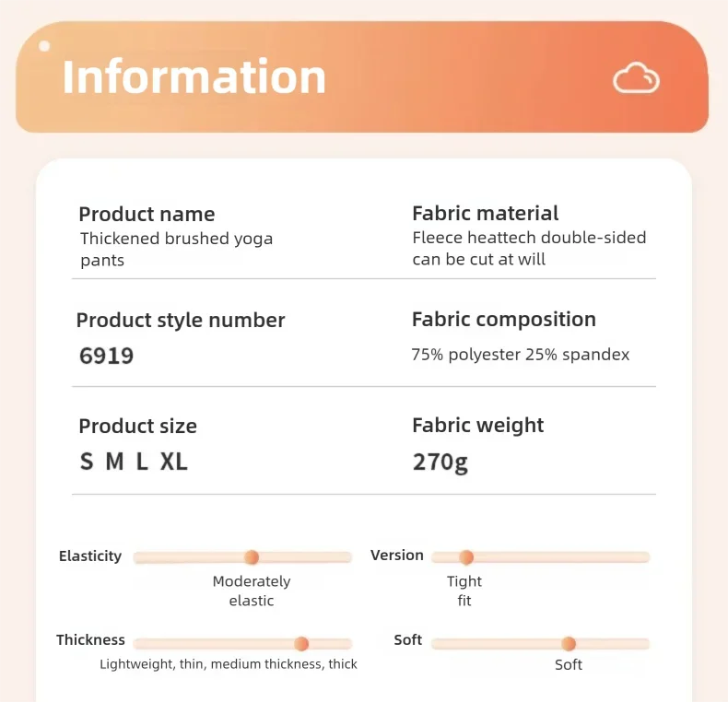
Task: Click the Fabric composition heading
Action: tap(503, 319)
